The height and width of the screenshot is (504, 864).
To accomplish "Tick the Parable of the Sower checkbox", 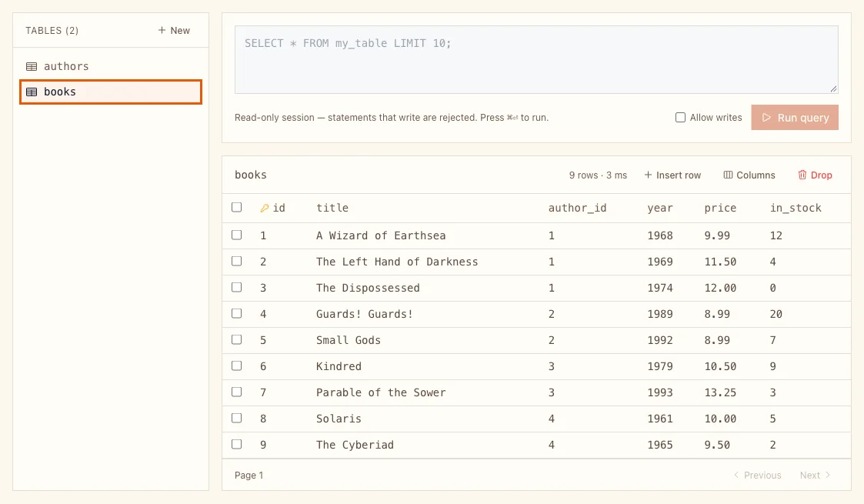I will coord(236,392).
